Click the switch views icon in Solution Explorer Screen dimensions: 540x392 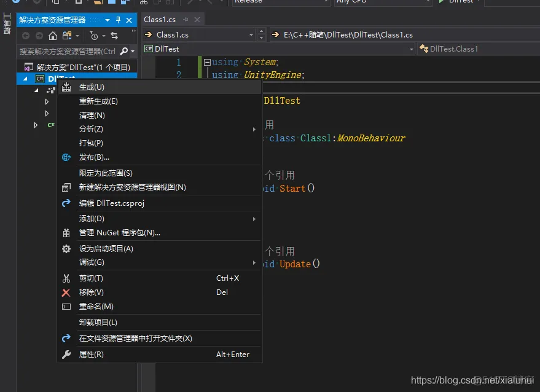click(x=67, y=35)
